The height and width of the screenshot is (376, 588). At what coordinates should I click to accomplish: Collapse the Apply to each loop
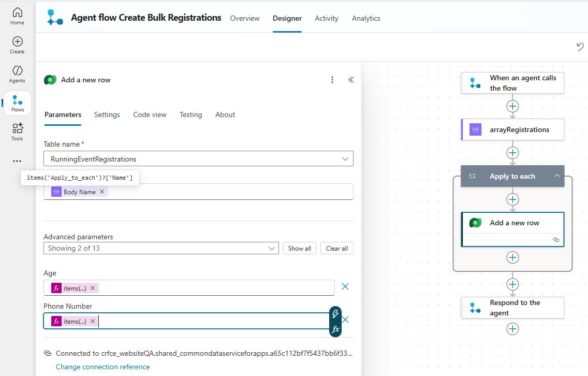[x=557, y=176]
